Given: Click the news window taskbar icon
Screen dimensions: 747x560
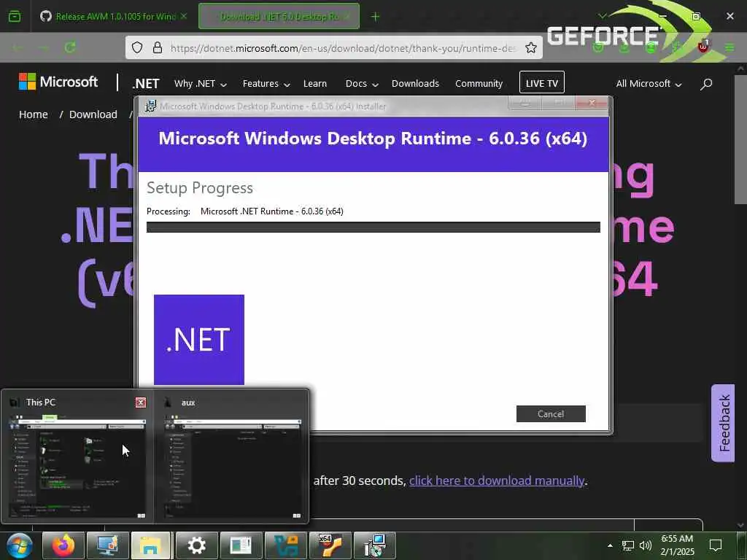Looking at the screenshot, I should 241,545.
